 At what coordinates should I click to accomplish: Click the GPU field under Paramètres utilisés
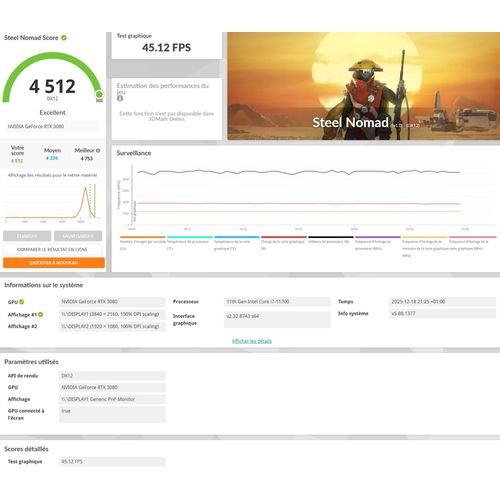(x=112, y=387)
